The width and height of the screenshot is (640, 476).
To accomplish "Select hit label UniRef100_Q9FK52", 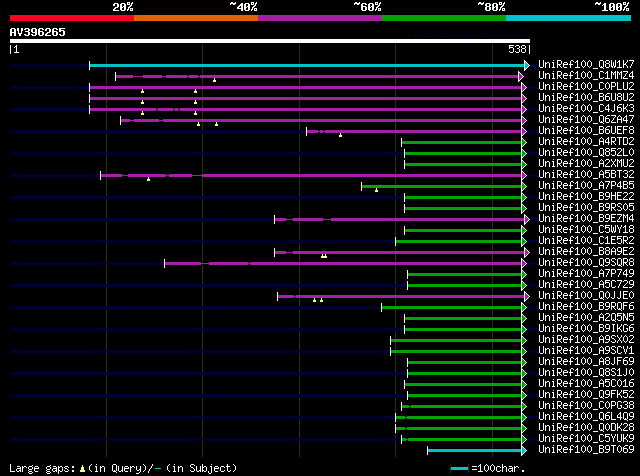I will 586,395.
